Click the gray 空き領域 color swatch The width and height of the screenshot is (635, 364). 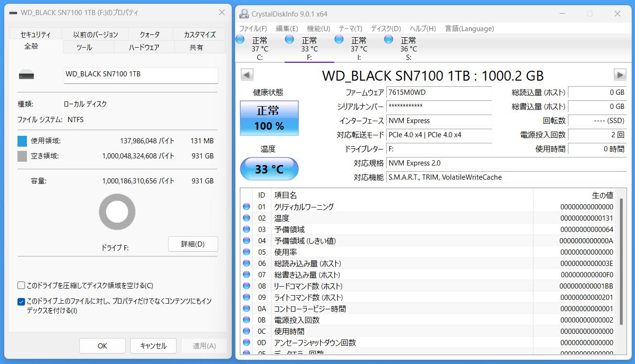point(22,156)
